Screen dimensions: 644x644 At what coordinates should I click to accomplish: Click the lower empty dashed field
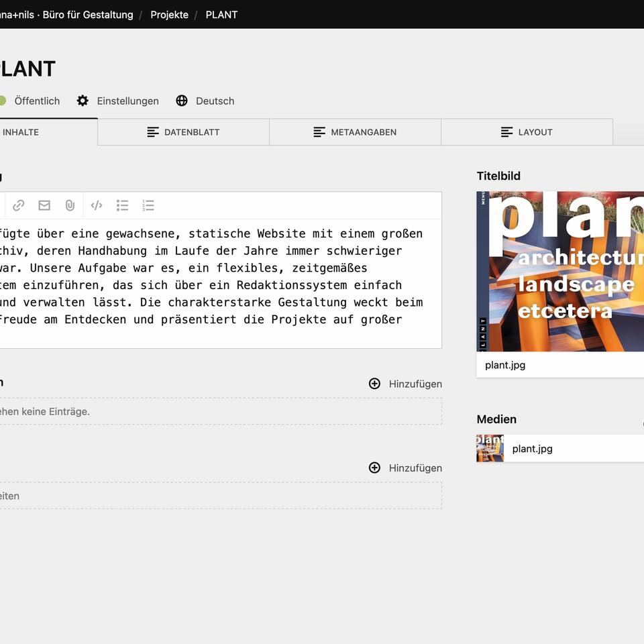[221, 496]
